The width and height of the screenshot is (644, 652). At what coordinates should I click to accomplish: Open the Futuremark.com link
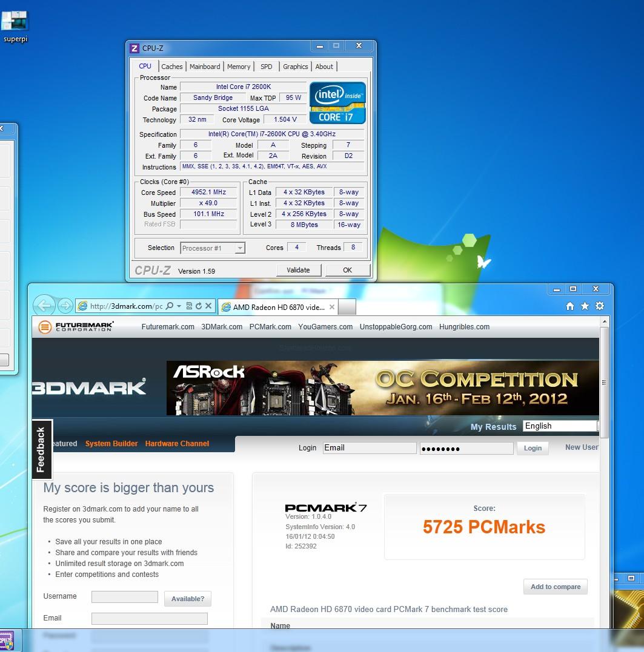click(168, 327)
